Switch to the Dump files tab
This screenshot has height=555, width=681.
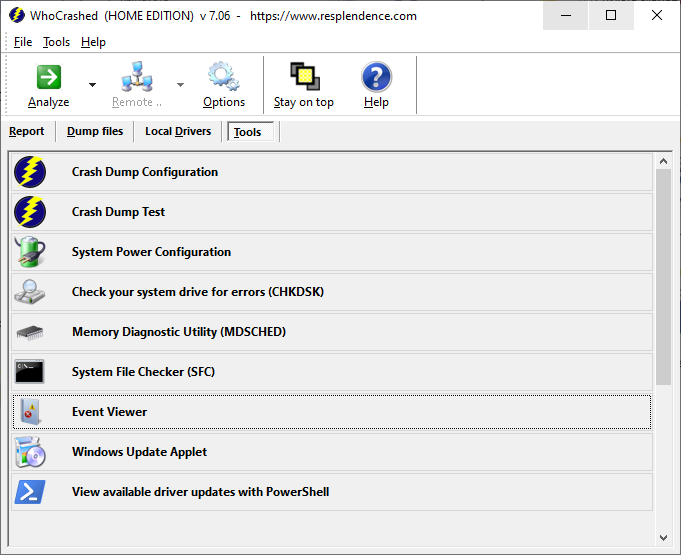pyautogui.click(x=95, y=131)
